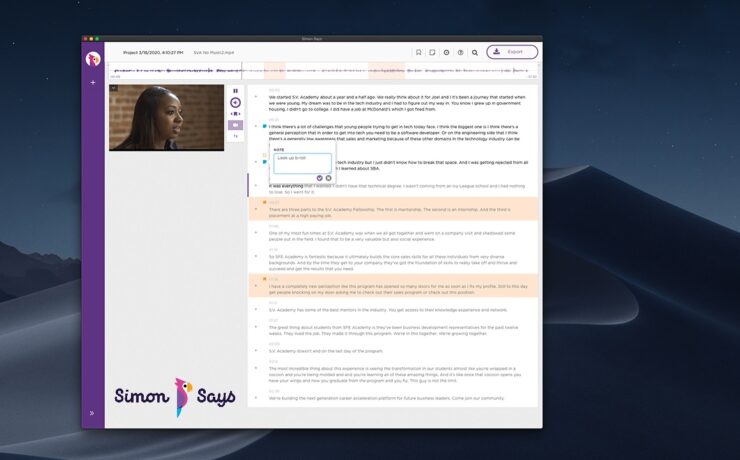Open speaker arrow for 'One of my most fun' paragraph

(256, 233)
